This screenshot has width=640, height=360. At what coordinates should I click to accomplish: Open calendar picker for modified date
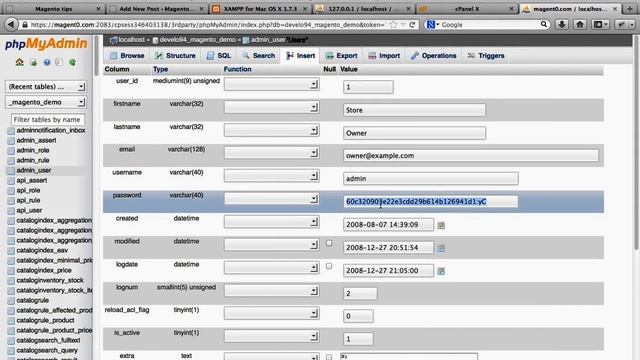click(x=441, y=248)
